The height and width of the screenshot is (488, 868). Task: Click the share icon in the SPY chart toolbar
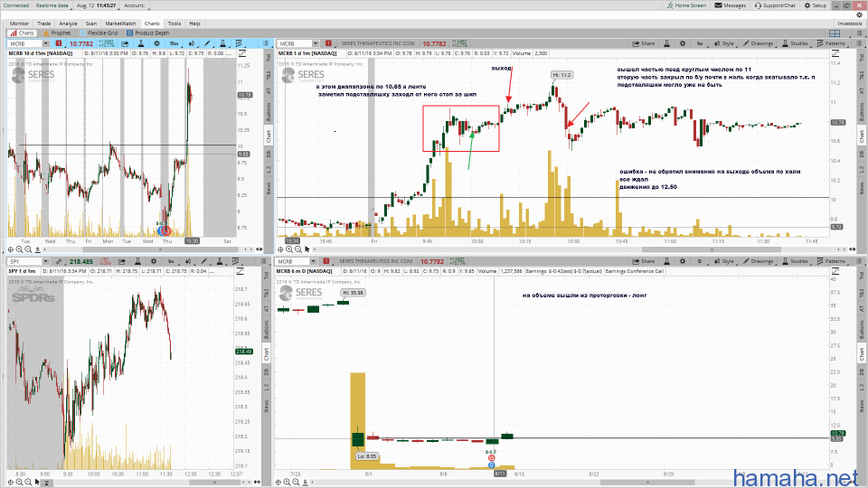click(122, 261)
